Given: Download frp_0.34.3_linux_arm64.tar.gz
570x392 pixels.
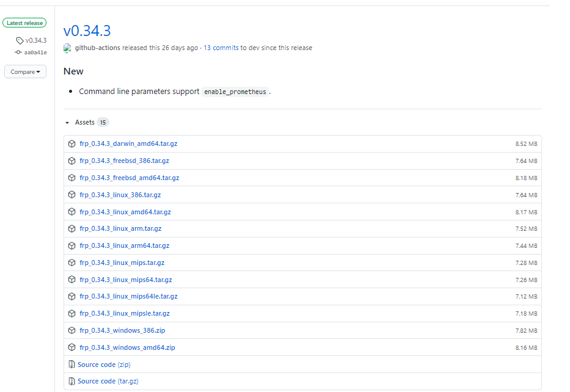Looking at the screenshot, I should point(124,245).
